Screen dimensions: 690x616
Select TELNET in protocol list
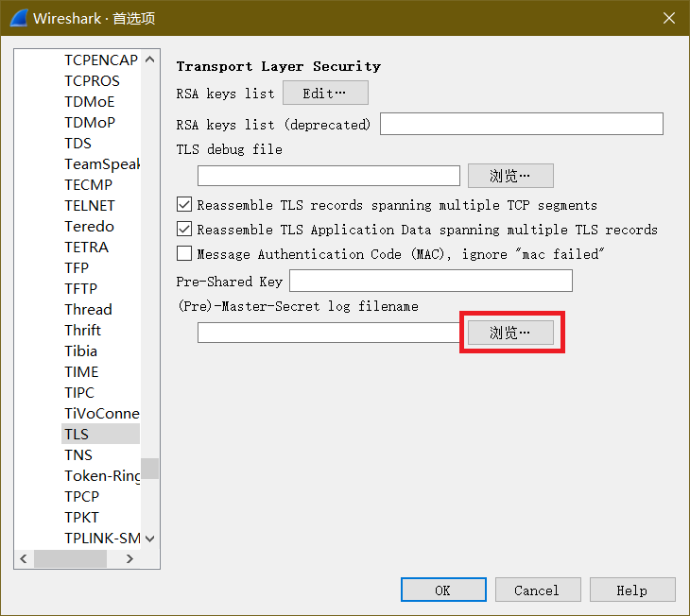click(x=90, y=205)
